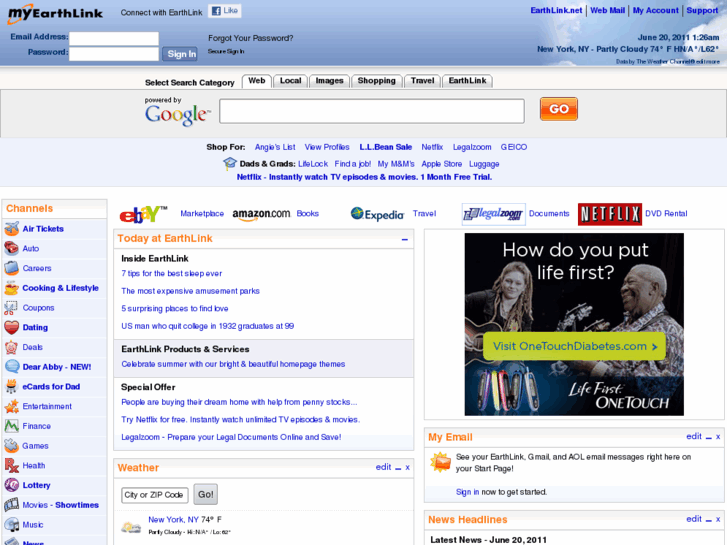Click the Cooking & Lifestyle icon

pos(12,288)
